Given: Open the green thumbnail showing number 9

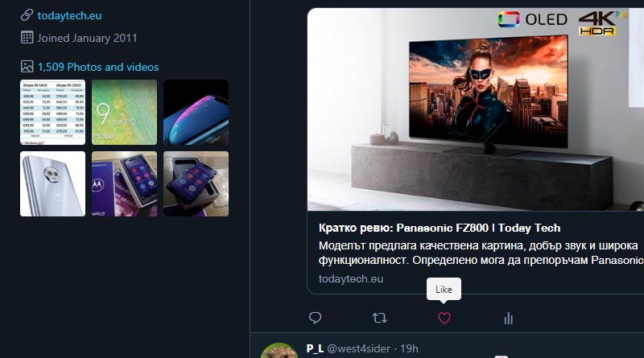Looking at the screenshot, I should tap(124, 112).
